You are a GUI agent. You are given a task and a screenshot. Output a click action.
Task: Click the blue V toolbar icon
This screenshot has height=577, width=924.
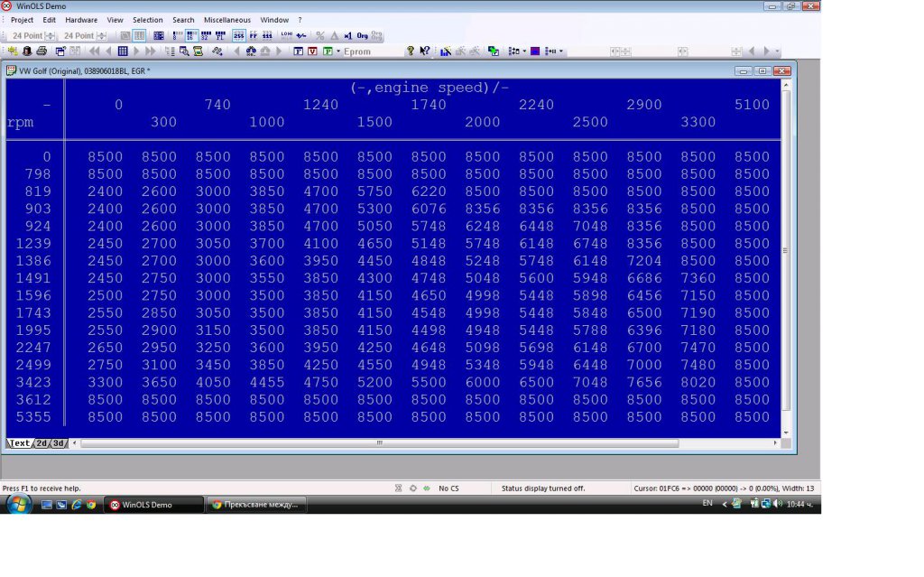(x=313, y=51)
